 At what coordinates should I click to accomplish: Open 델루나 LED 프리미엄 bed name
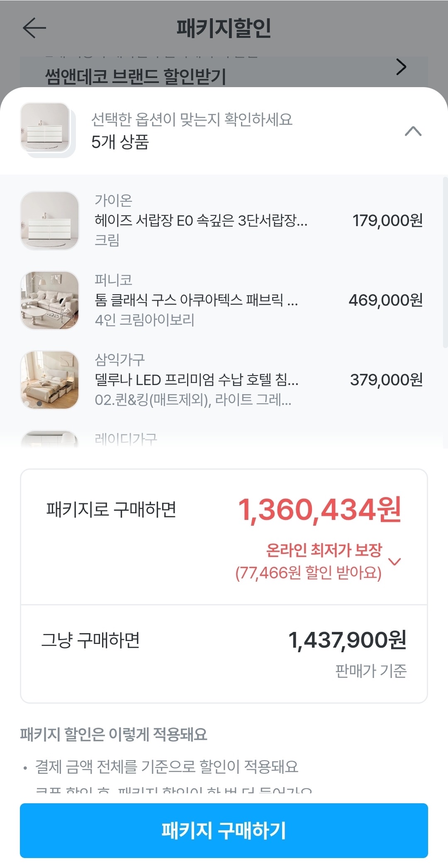[196, 380]
